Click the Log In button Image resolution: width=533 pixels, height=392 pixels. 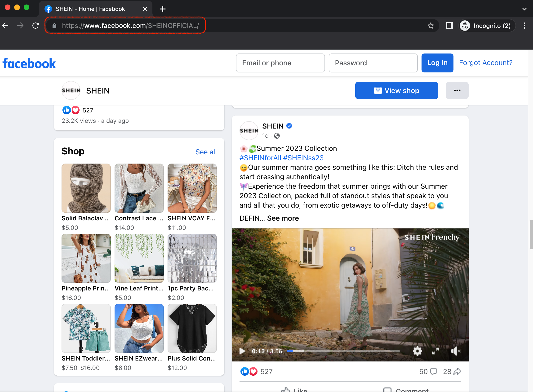coord(437,63)
